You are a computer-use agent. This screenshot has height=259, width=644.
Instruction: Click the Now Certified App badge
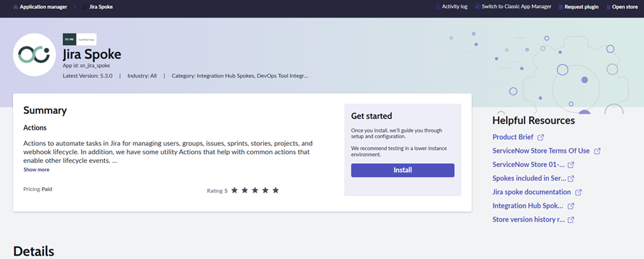[x=79, y=39]
